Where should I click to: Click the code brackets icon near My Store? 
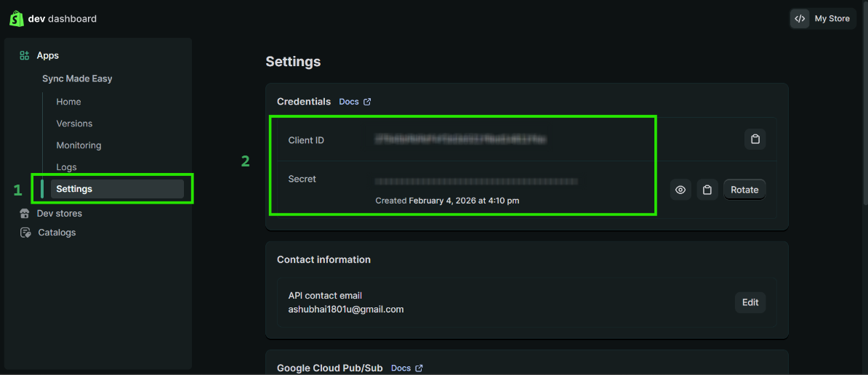(x=800, y=19)
